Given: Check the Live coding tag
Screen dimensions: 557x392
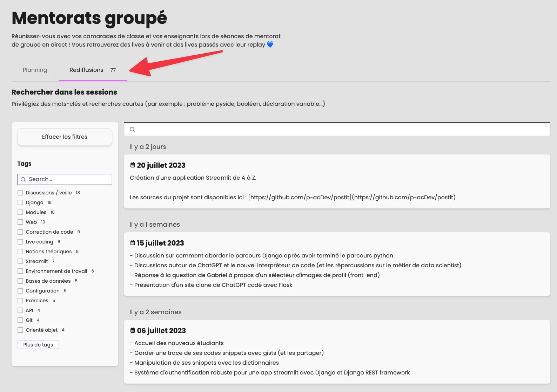Looking at the screenshot, I should click(20, 242).
